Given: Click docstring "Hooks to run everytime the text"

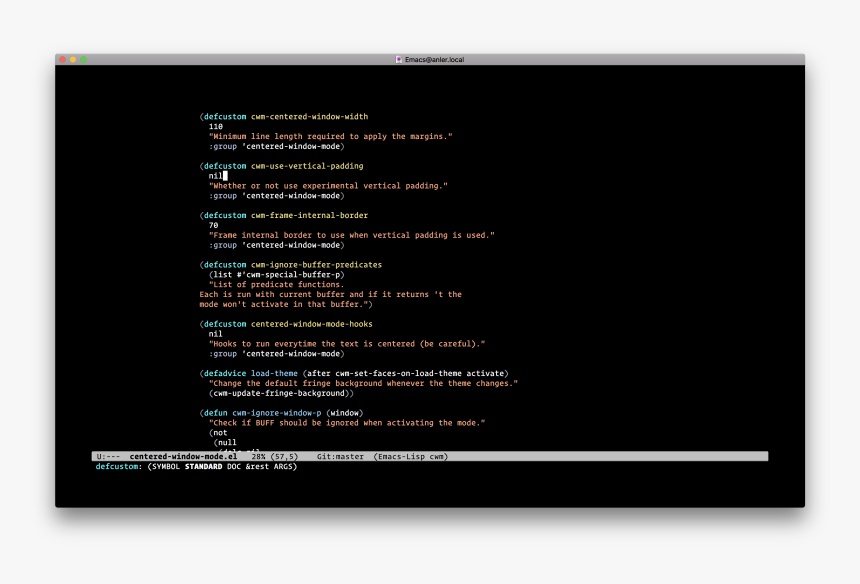Looking at the screenshot, I should [x=347, y=344].
